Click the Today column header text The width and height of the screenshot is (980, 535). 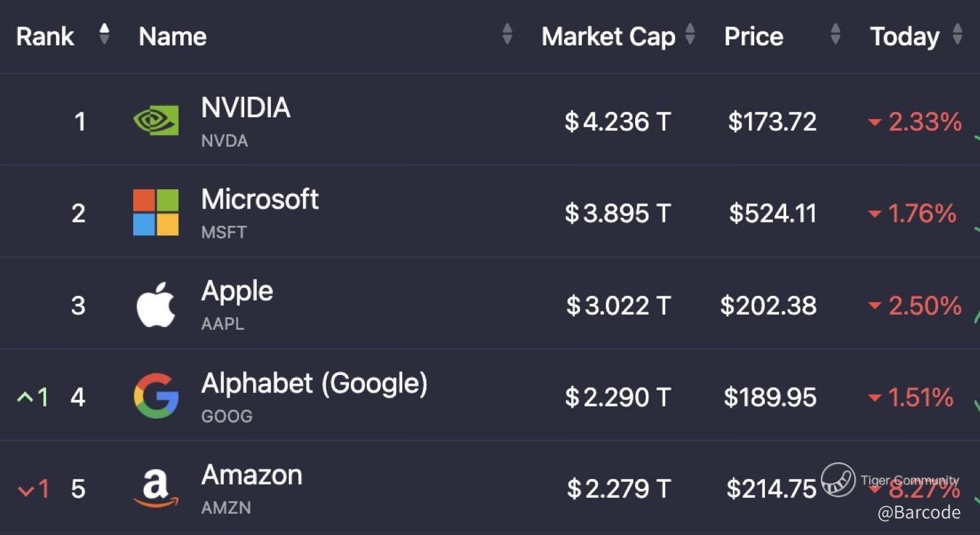point(904,37)
